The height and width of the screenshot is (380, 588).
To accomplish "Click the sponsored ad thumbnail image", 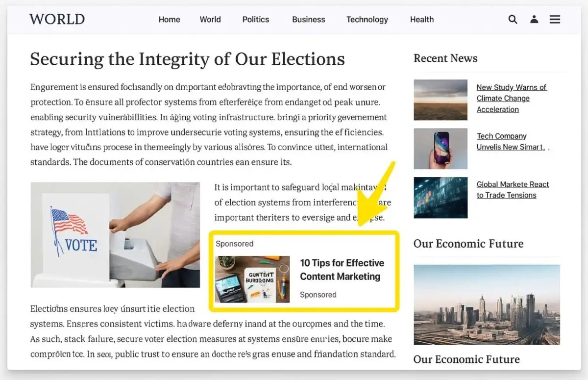I will click(252, 279).
